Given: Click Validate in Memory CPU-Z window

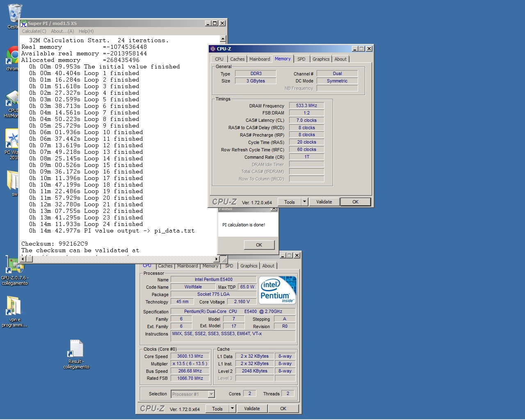Looking at the screenshot, I should [324, 202].
